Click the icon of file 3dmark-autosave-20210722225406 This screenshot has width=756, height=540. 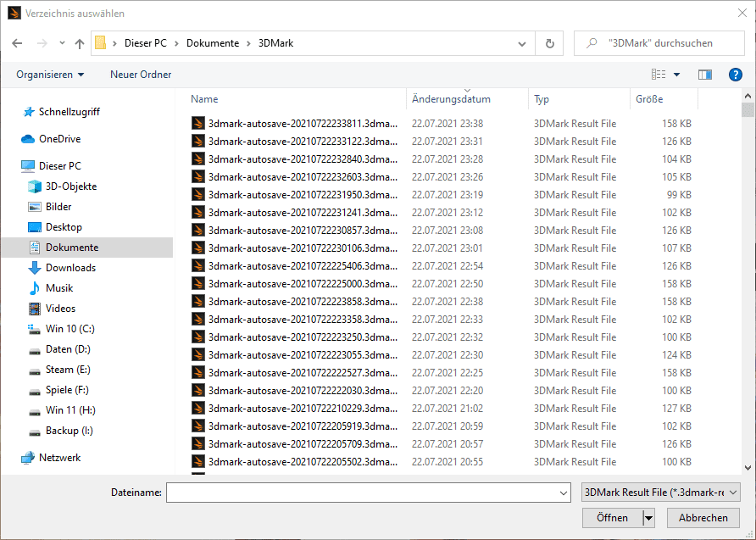tap(198, 266)
